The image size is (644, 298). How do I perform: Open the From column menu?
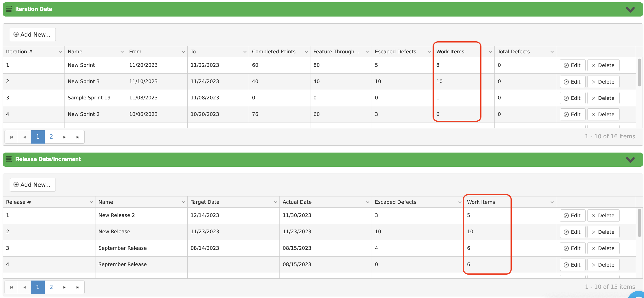click(x=184, y=52)
